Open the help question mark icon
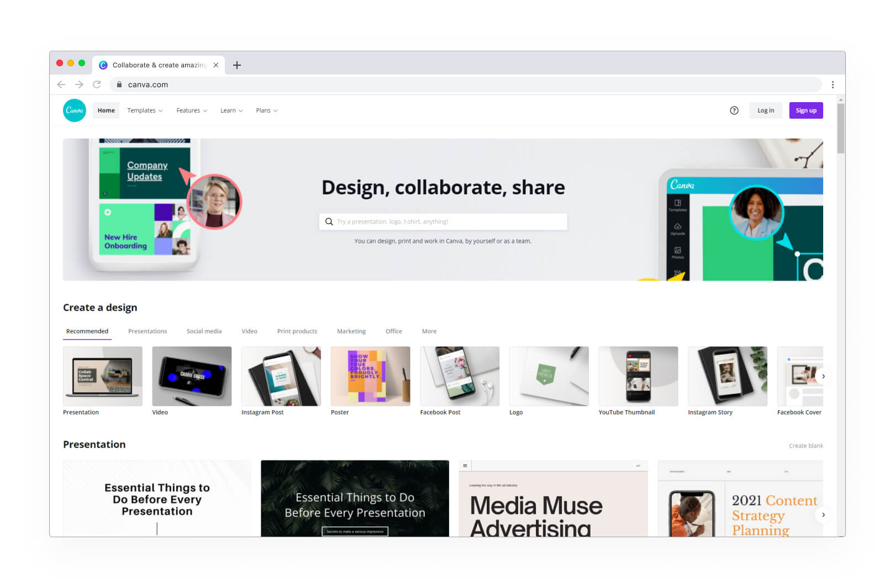Viewport: 895px width, 588px height. coord(734,110)
